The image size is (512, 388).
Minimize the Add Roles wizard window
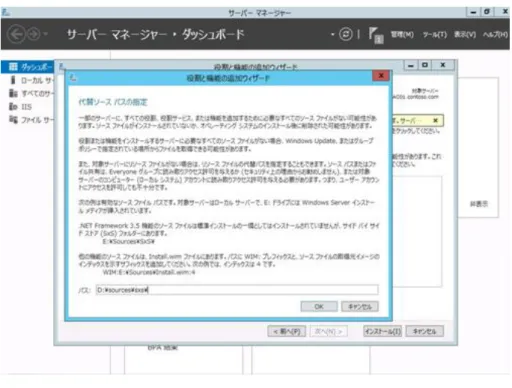(411, 65)
